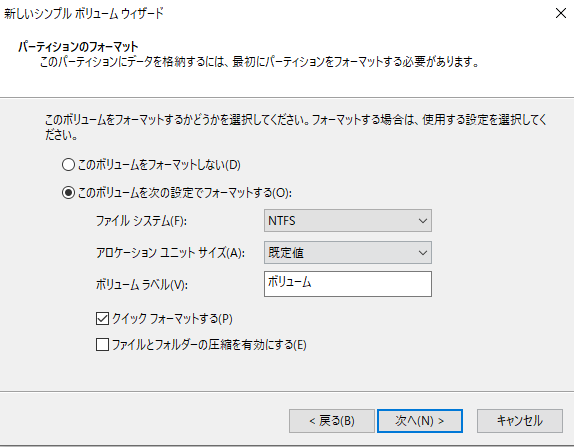574x447 pixels.
Task: Click the ボリューム ラベル text field
Action: [348, 284]
